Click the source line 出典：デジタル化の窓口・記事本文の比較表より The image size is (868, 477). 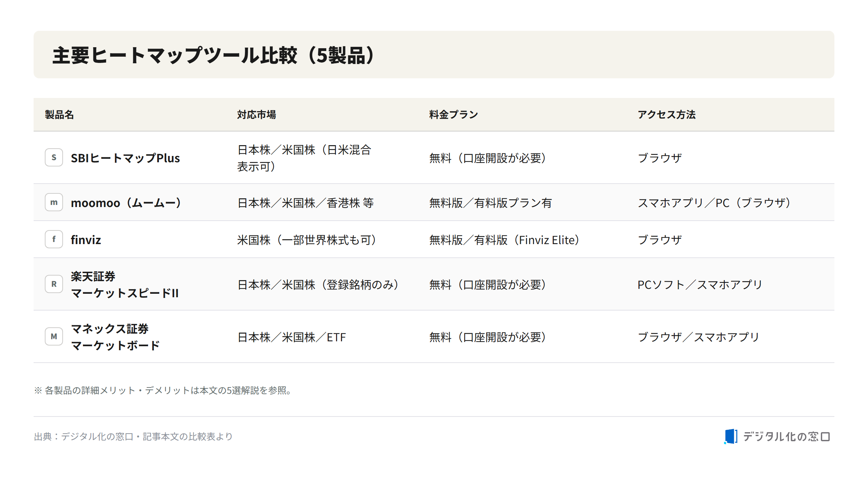coord(133,436)
